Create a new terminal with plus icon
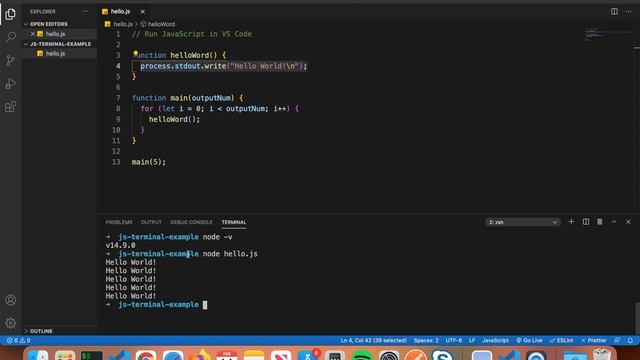 point(571,222)
